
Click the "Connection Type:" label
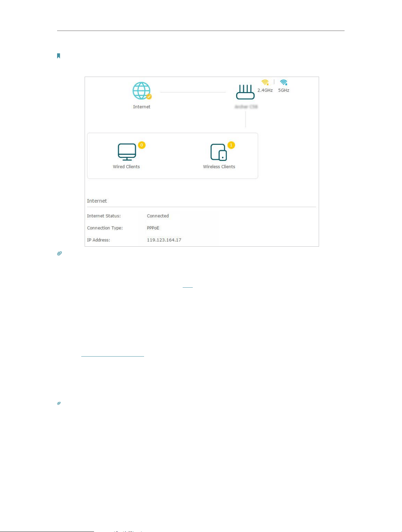pos(105,228)
